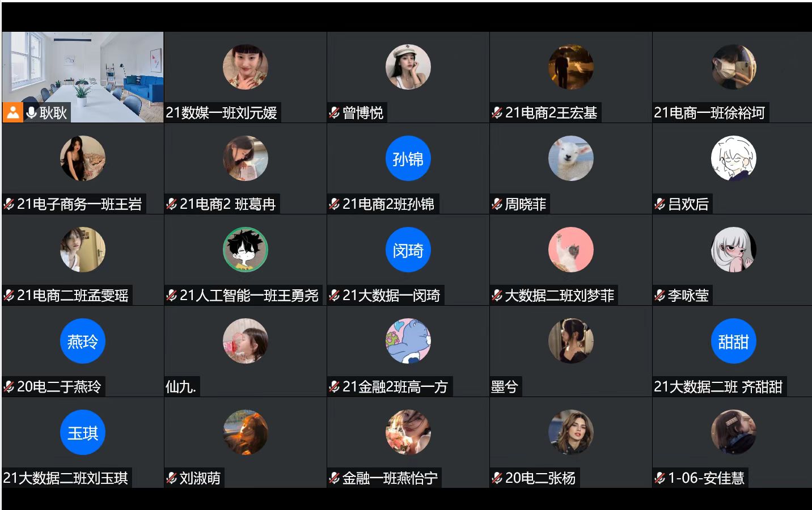Select the blue 闵琦 avatar circle
The image size is (812, 510).
(x=408, y=250)
